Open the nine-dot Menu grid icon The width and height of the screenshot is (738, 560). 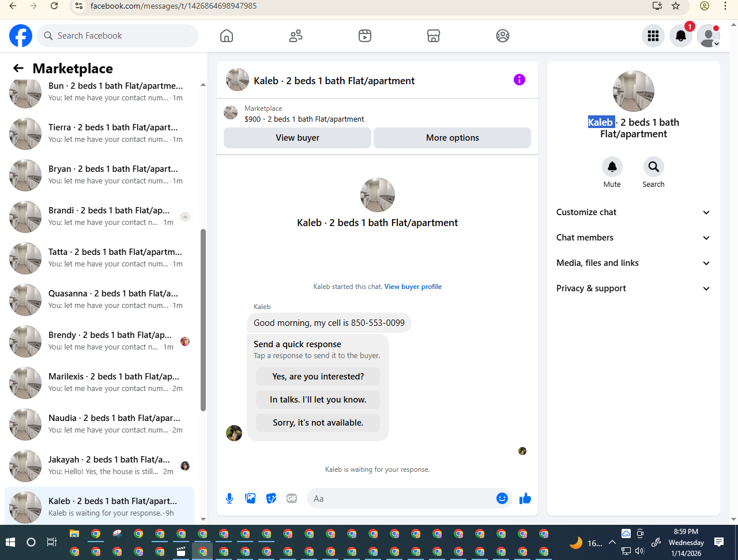[653, 36]
